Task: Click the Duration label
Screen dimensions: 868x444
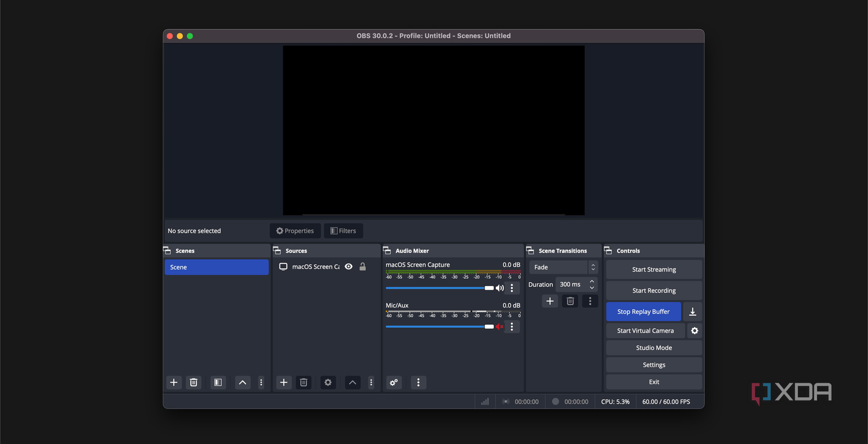Action: [x=540, y=284]
